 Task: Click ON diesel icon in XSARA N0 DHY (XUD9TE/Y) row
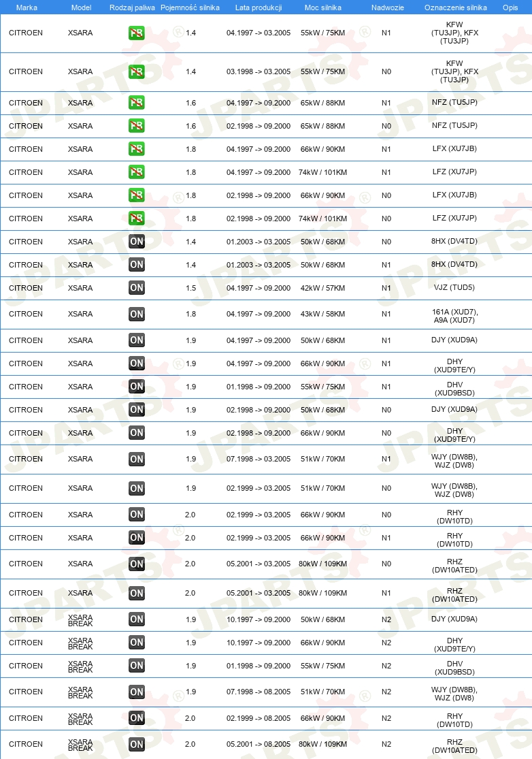136,433
